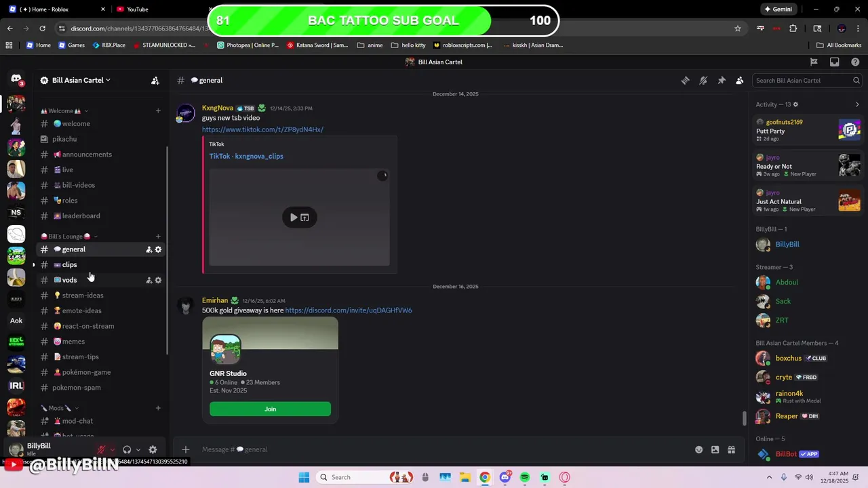The image size is (868, 488).
Task: Expand the Activity panel arrow
Action: click(857, 104)
